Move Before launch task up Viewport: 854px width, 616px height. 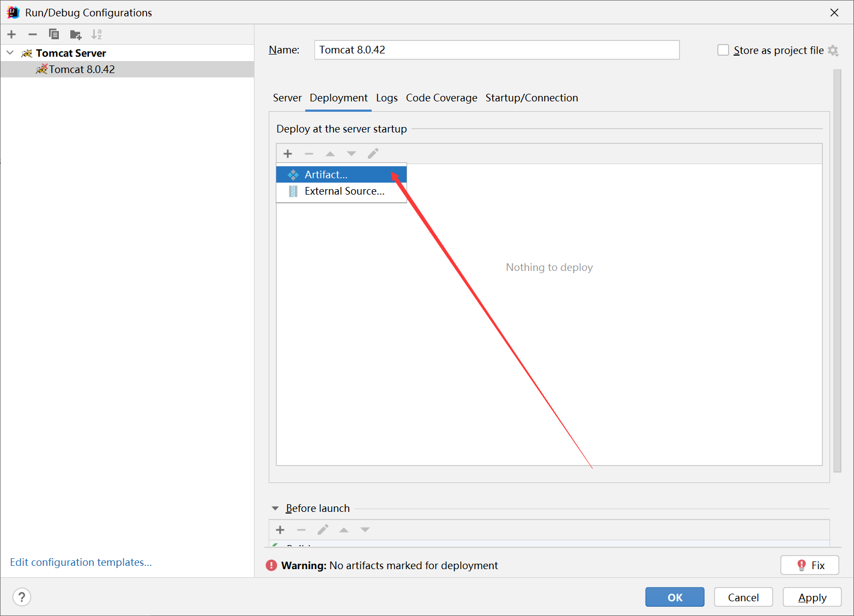(344, 530)
